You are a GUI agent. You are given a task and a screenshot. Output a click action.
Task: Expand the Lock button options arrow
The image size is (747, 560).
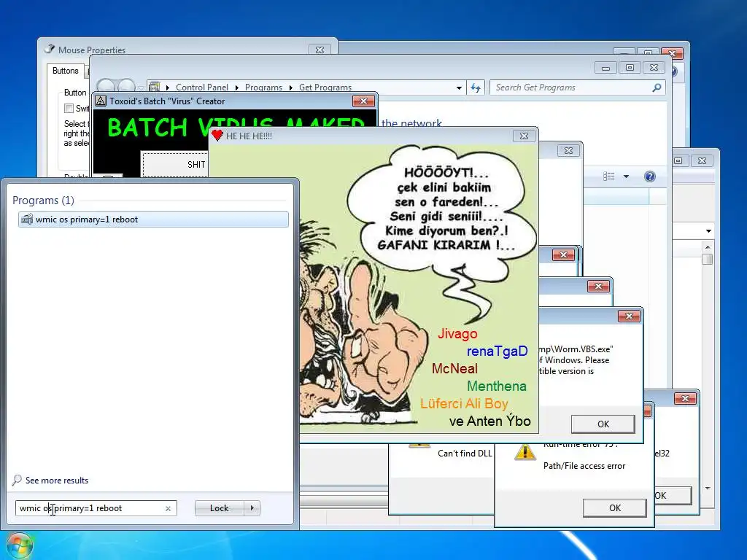coord(252,508)
